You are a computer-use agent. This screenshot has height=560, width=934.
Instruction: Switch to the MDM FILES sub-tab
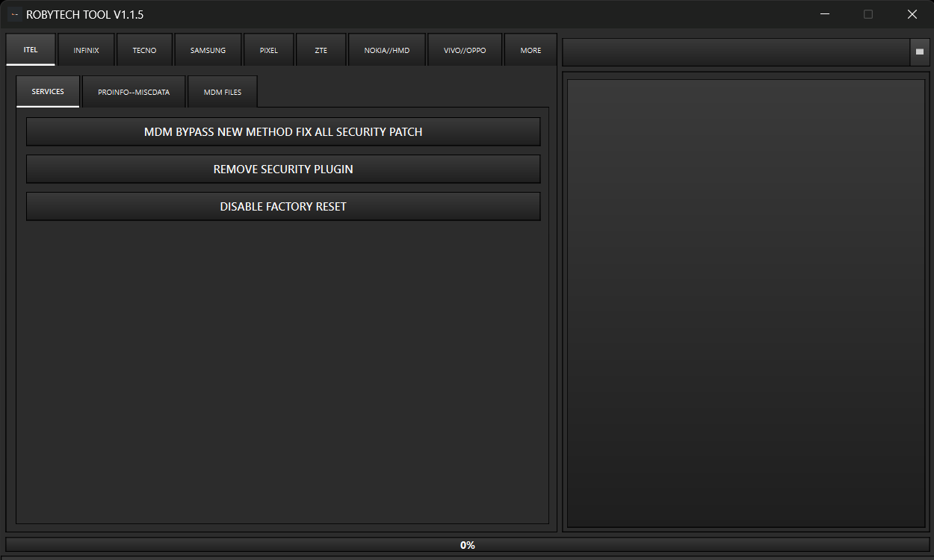[x=223, y=92]
